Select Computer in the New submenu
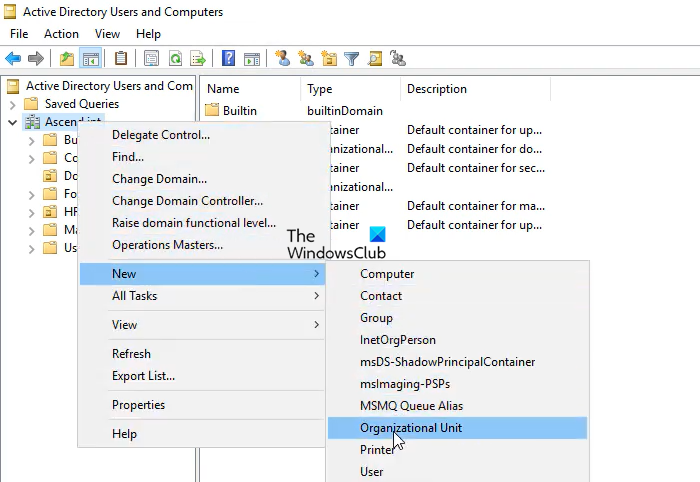Screen dimensions: 700x482 click(458, 274)
